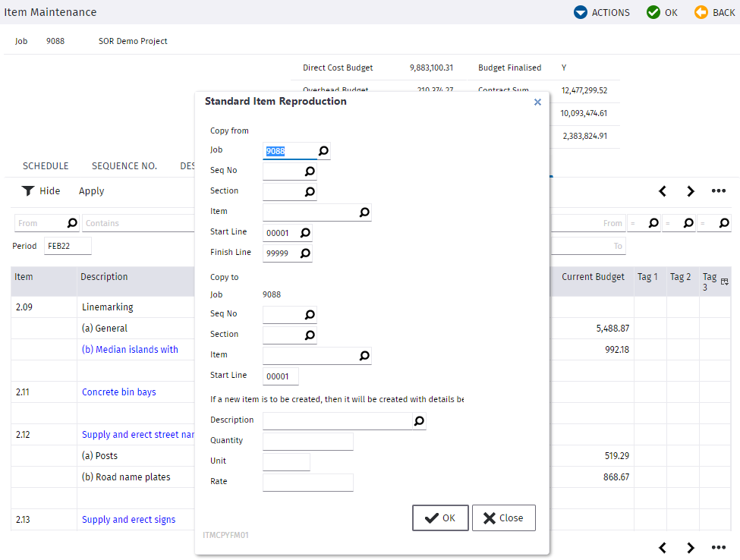Open lookup for Finish Line field
The height and width of the screenshot is (560, 740).
click(x=305, y=253)
